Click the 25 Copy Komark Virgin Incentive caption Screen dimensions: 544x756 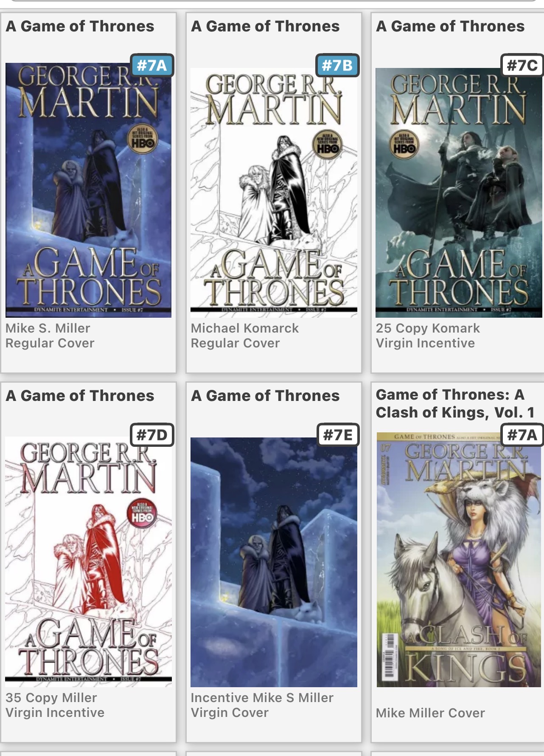coord(428,336)
